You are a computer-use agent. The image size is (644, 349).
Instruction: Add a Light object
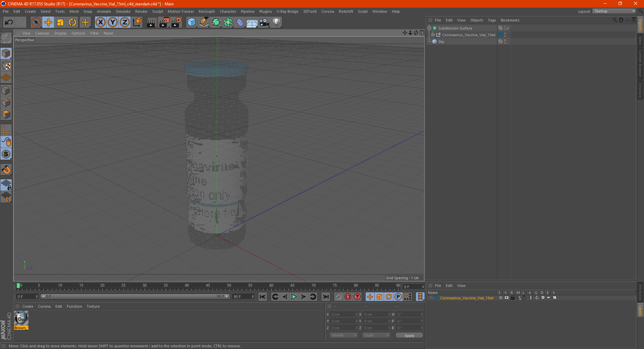coord(276,22)
